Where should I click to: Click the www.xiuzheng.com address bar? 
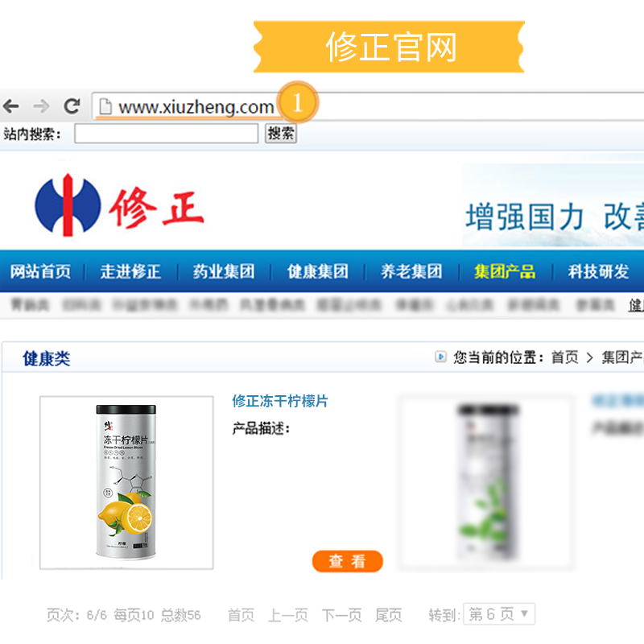(368, 106)
